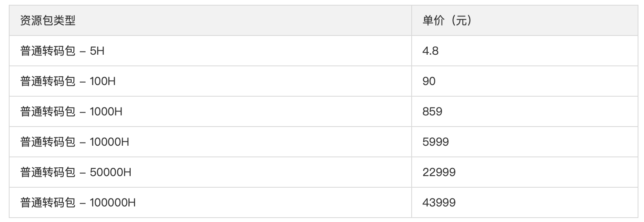This screenshot has width=644, height=222.
Task: Click the text 10000H in the package column
Action: (110, 142)
